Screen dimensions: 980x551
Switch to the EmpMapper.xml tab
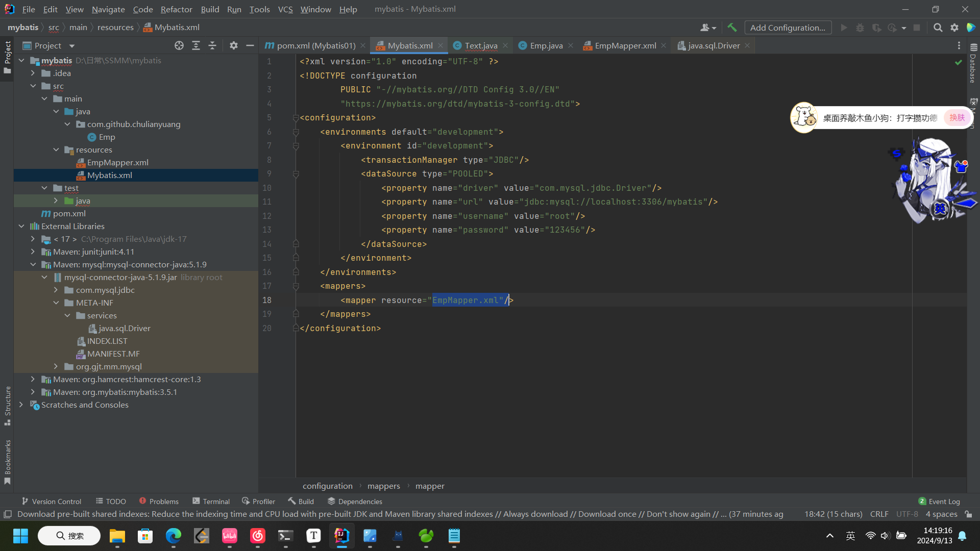click(625, 45)
